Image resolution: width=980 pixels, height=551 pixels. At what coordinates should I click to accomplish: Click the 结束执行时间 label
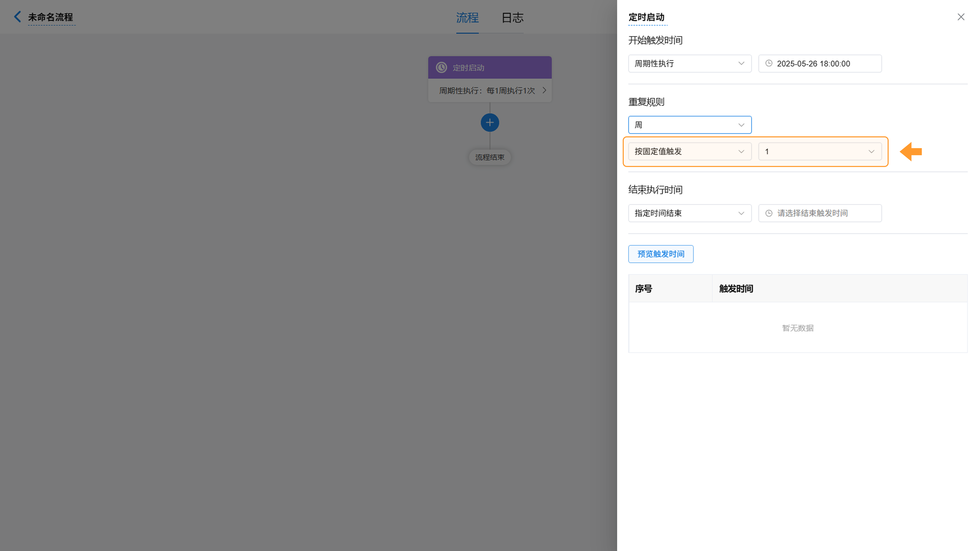point(655,190)
